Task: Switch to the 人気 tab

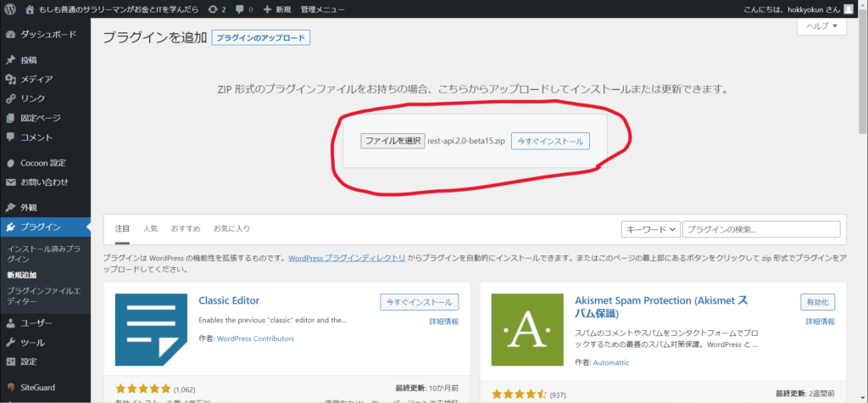Action: click(x=150, y=229)
